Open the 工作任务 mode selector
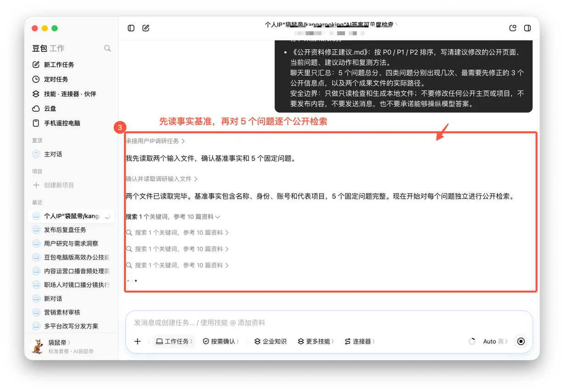The height and width of the screenshot is (392, 588). (174, 341)
